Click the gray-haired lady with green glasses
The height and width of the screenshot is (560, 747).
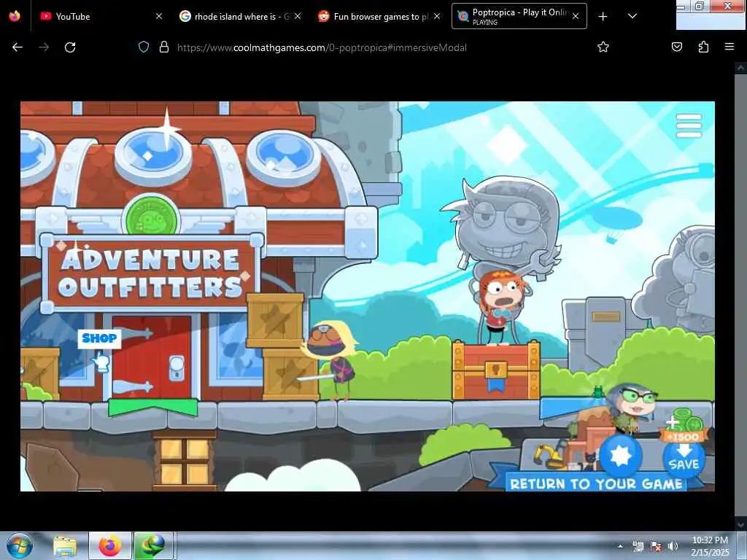pyautogui.click(x=632, y=408)
